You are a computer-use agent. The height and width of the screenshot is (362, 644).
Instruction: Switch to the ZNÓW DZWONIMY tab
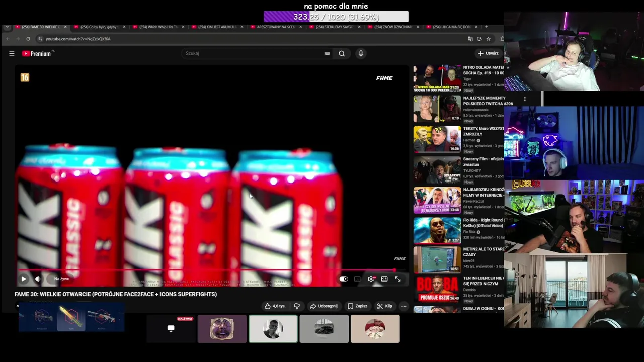[392, 27]
